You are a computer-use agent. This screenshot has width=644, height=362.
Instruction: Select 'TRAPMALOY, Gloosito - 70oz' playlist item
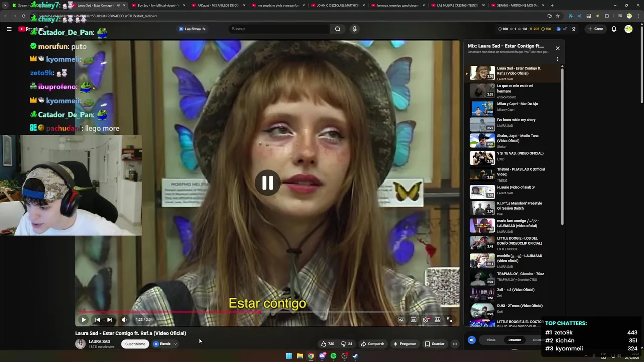(512, 277)
